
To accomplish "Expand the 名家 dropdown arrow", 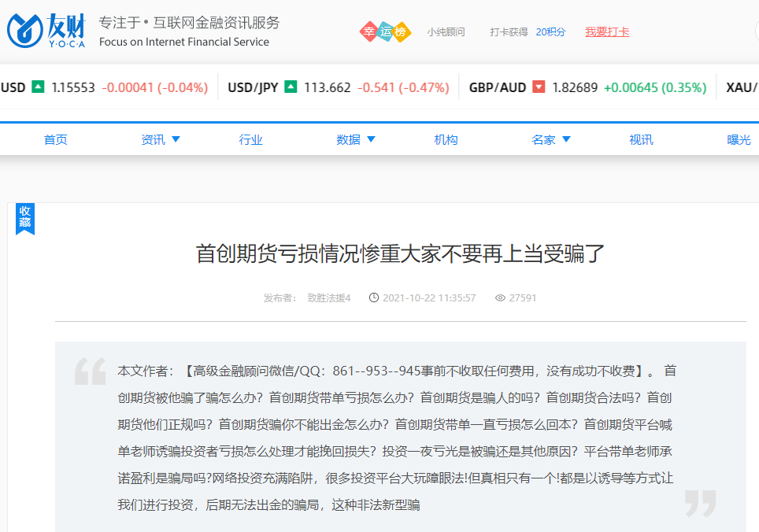I will pos(566,139).
